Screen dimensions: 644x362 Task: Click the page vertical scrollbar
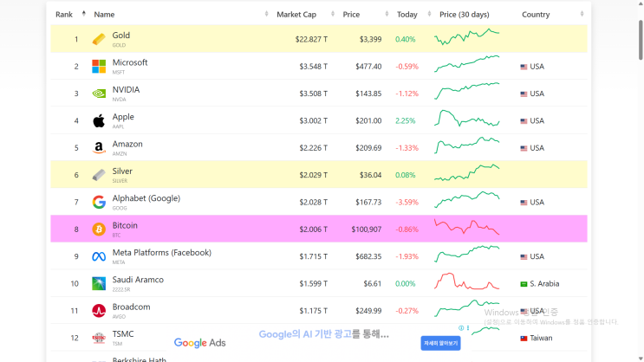(640, 52)
